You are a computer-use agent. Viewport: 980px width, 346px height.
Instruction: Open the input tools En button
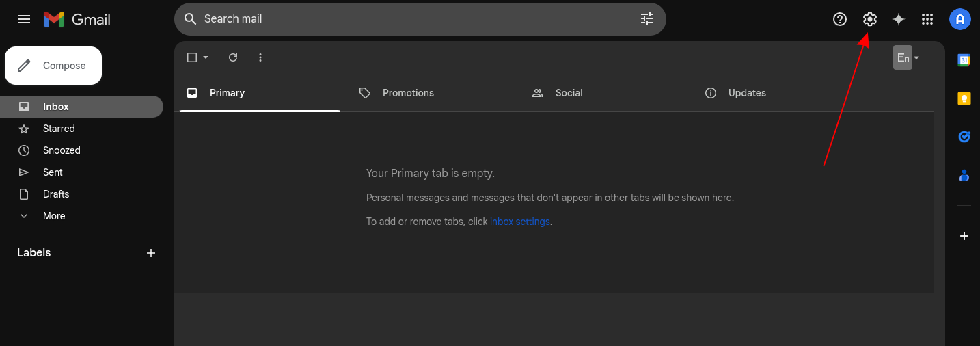[x=903, y=58]
